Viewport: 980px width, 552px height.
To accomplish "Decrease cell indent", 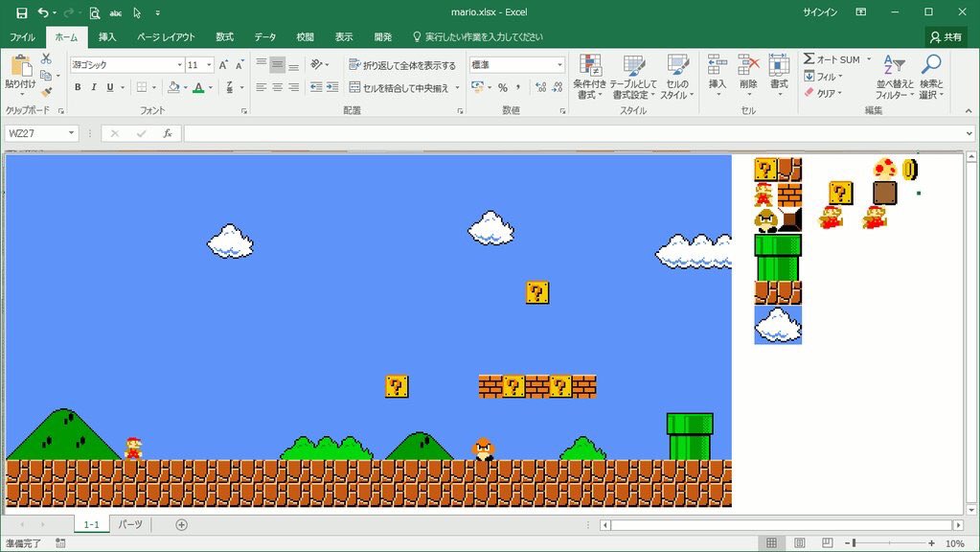I will pos(316,87).
